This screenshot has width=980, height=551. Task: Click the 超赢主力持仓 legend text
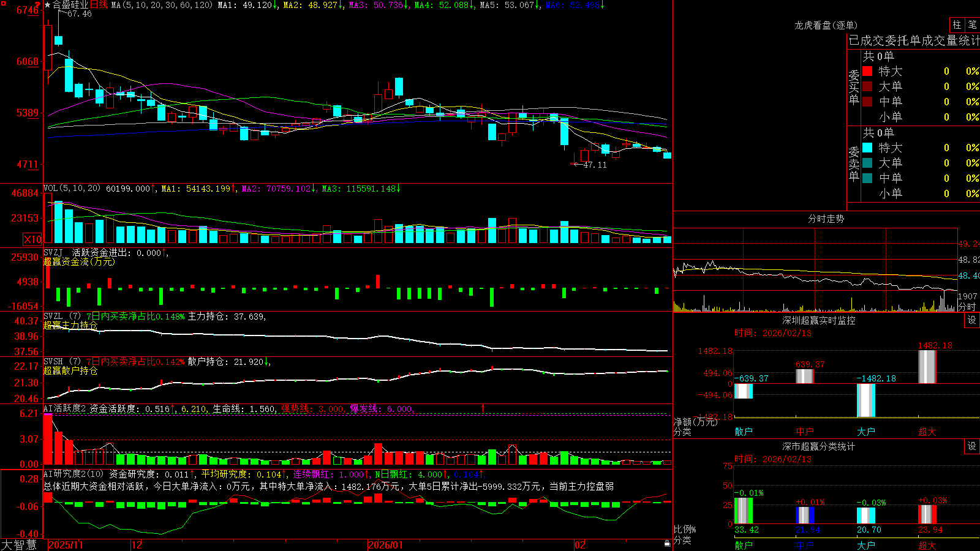[70, 325]
